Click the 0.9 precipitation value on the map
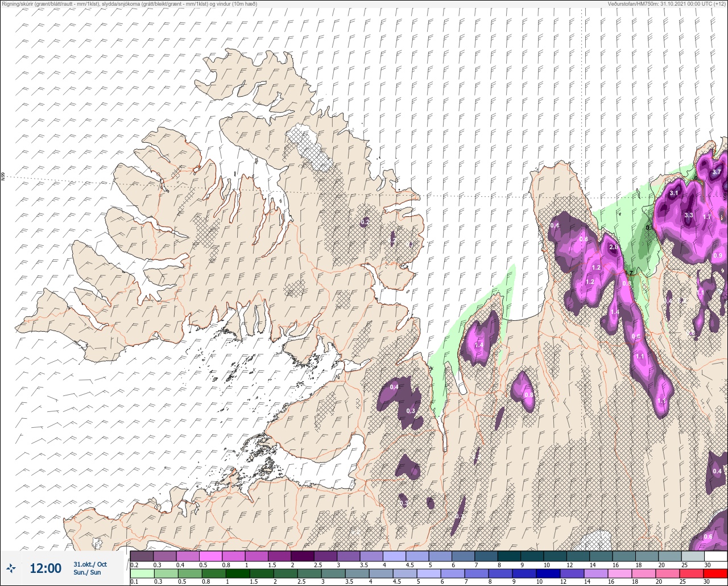728x586 pixels. [x=718, y=256]
